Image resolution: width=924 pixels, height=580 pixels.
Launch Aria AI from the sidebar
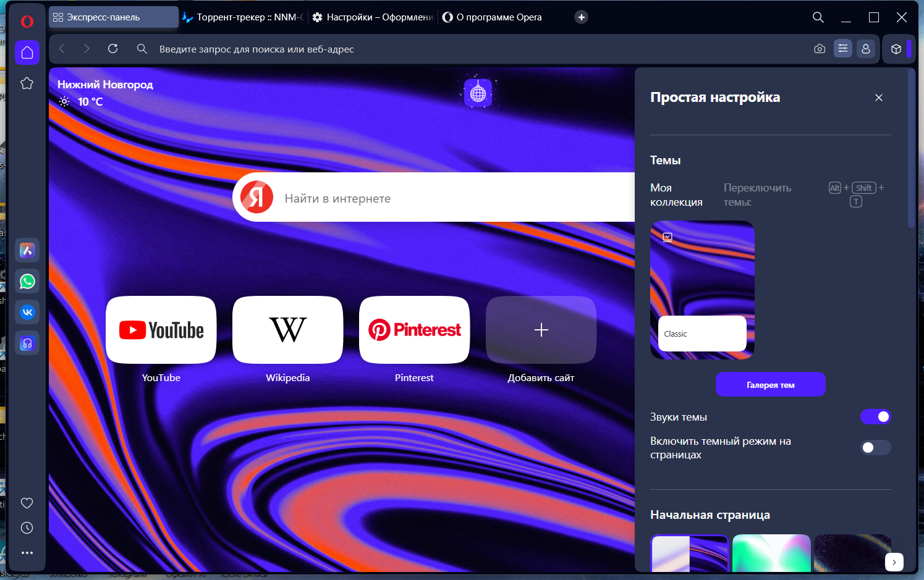pyautogui.click(x=27, y=251)
